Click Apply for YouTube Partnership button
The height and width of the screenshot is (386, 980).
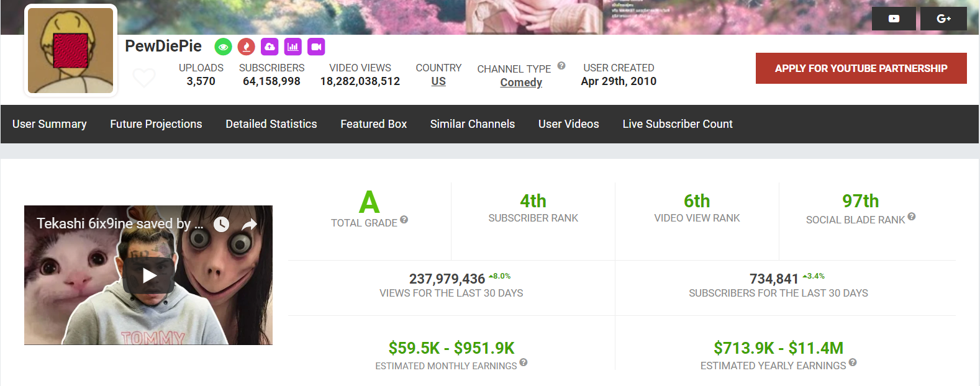pos(861,68)
